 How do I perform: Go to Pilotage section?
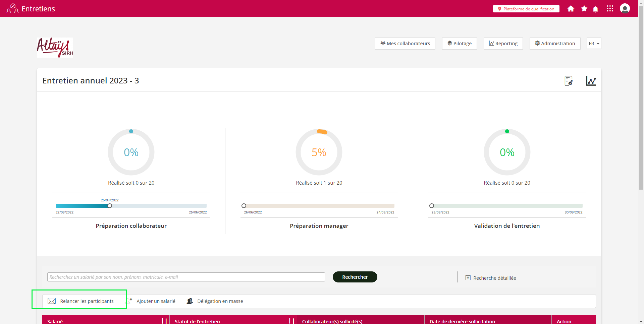[459, 44]
